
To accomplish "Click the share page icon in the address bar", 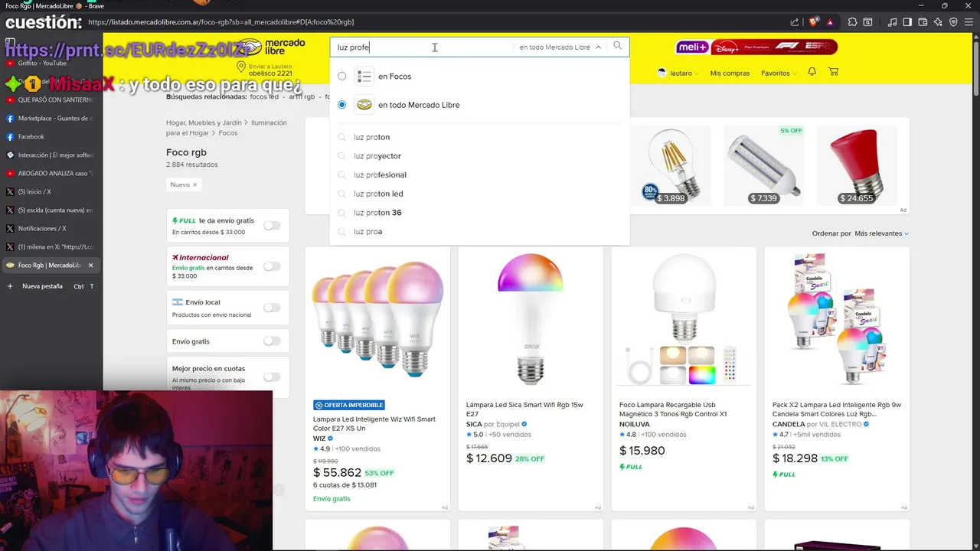I will pos(795,22).
